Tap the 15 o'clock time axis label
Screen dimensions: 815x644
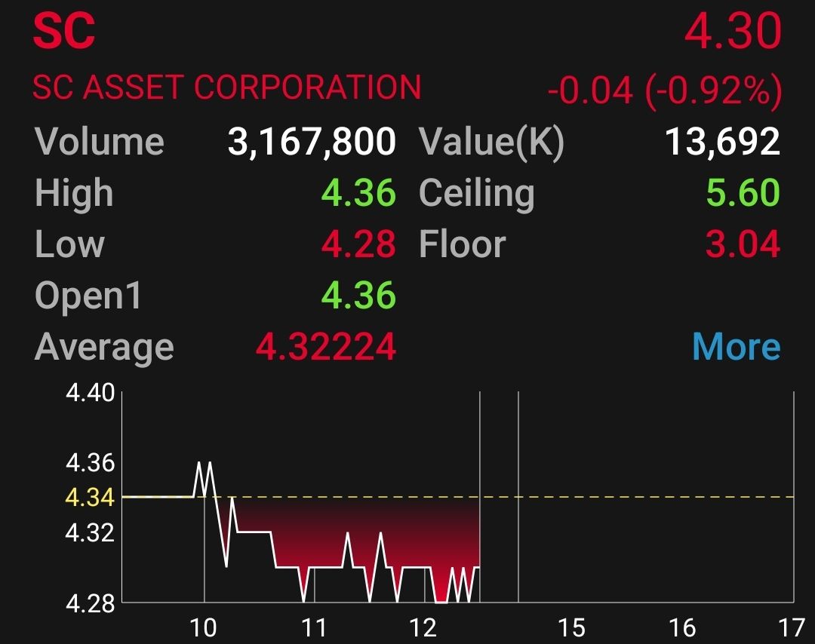click(x=572, y=627)
